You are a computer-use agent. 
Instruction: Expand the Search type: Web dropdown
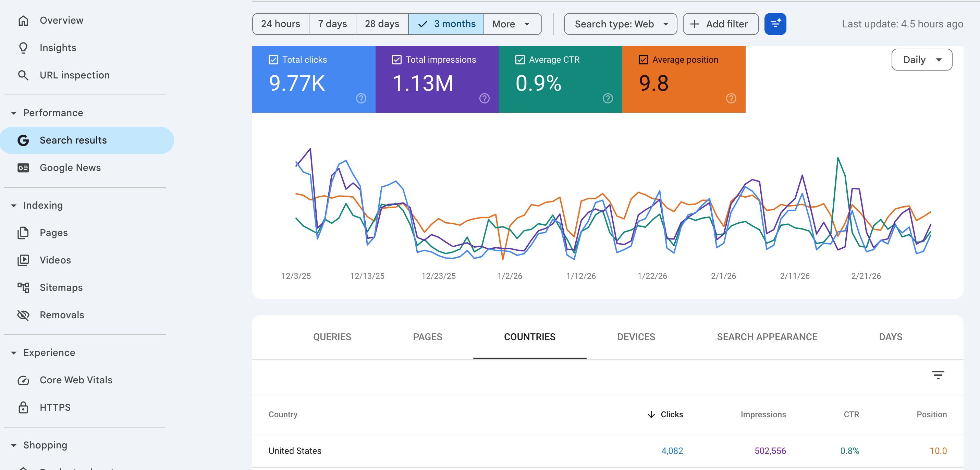click(x=620, y=24)
